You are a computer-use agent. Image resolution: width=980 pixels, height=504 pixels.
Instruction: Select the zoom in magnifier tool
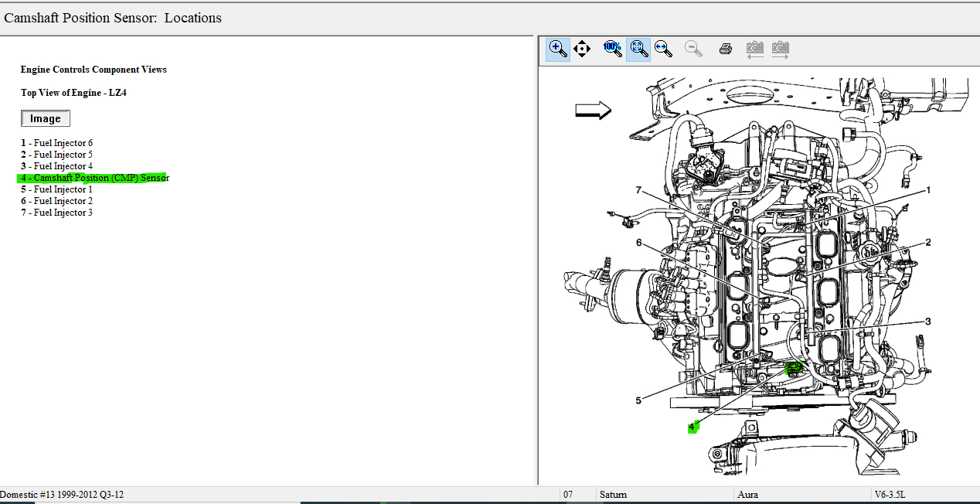[557, 49]
